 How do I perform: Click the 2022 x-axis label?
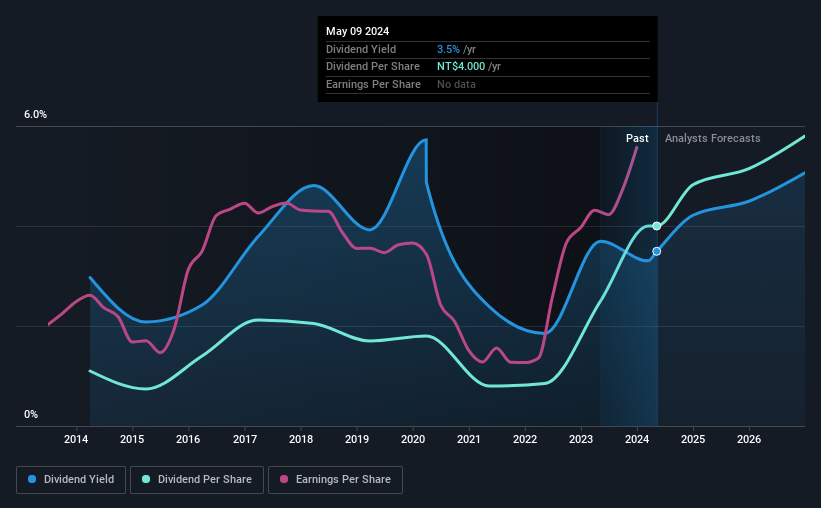click(x=525, y=439)
